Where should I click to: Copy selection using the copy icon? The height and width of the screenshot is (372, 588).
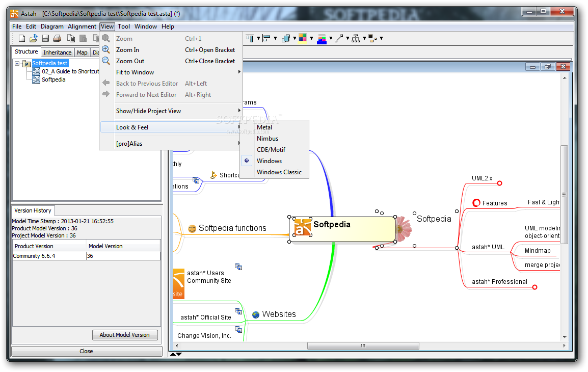[x=71, y=38]
